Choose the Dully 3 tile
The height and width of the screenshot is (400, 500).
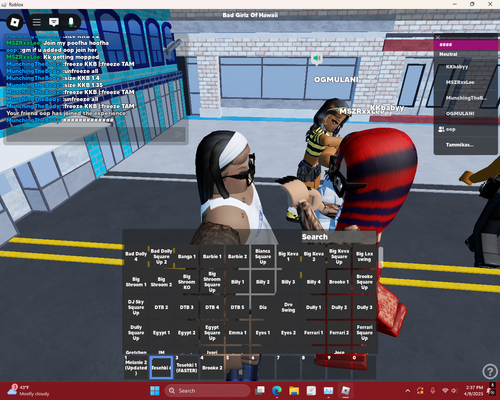pos(364,307)
